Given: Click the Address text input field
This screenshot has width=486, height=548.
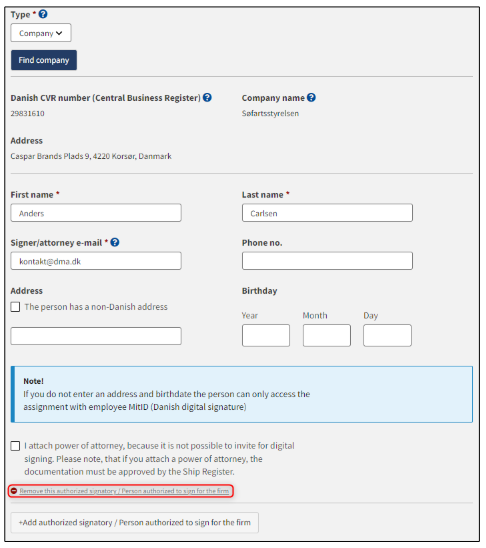Looking at the screenshot, I should pyautogui.click(x=96, y=336).
